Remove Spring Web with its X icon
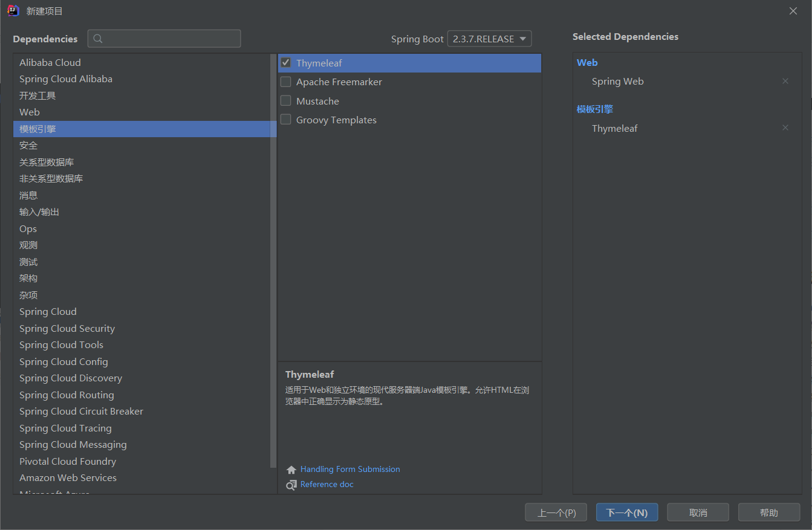The width and height of the screenshot is (812, 530). [x=785, y=81]
